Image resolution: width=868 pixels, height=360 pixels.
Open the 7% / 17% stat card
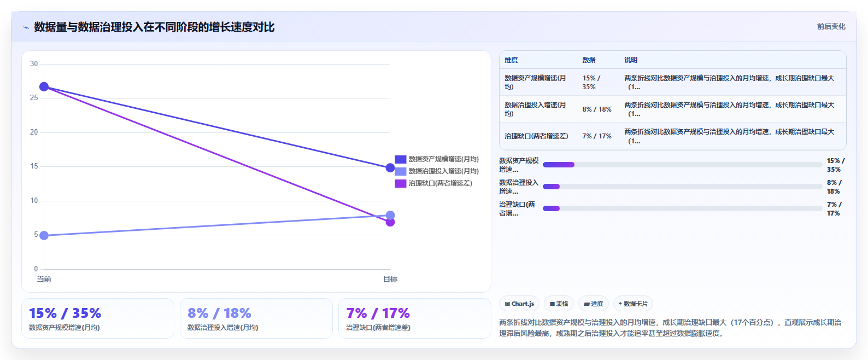pos(415,318)
